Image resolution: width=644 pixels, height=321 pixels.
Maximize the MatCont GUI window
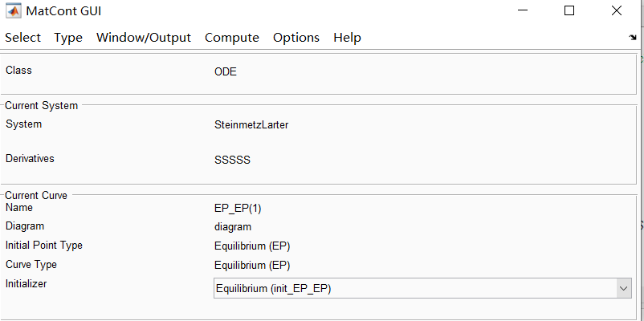pos(569,11)
